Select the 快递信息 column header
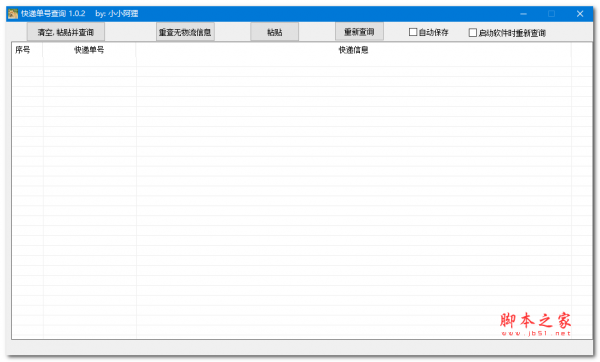Screen dimensions: 600x362 353,50
